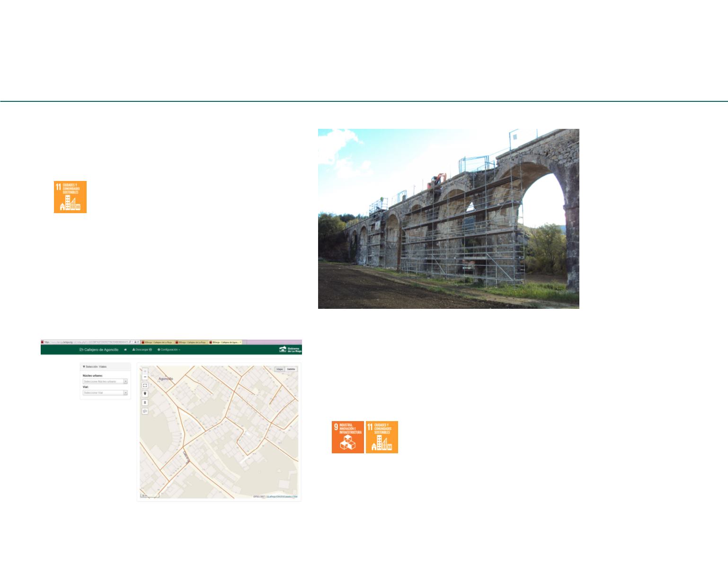Switch map view to Satélite
This screenshot has width=728, height=567.
[291, 369]
